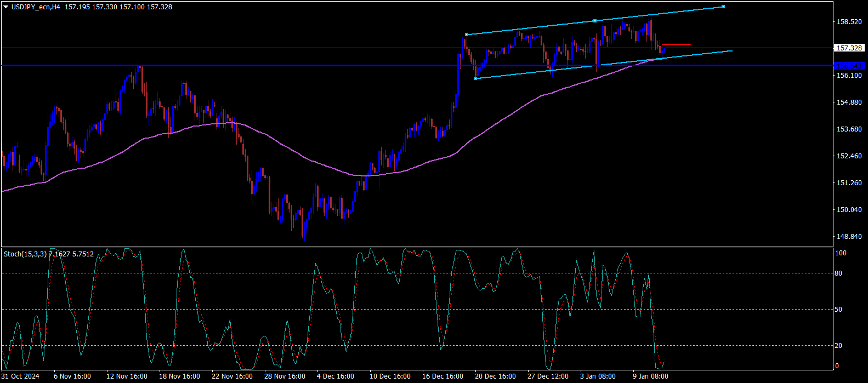This screenshot has height=383, width=868.
Task: Click the 18 Nov 16:00 time label
Action: coord(180,376)
